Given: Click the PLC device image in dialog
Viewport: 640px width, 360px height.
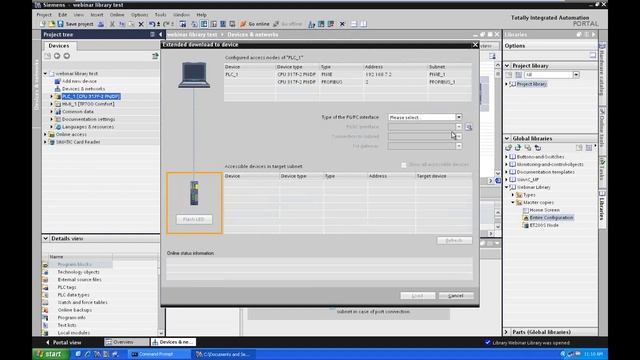Looking at the screenshot, I should point(194,193).
